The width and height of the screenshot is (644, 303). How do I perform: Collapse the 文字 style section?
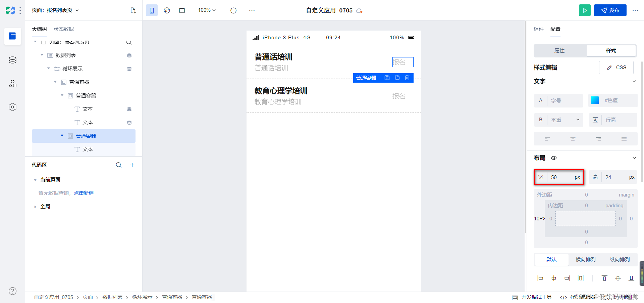(x=634, y=81)
